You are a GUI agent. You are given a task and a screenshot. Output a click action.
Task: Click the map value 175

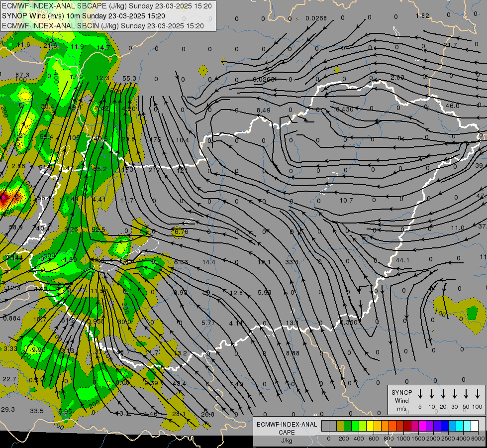coord(155,139)
